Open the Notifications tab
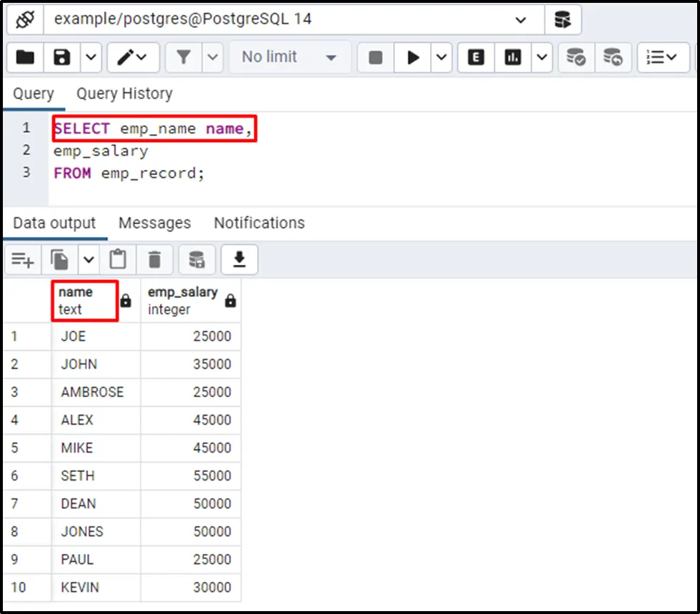Viewport: 700px width, 614px height. (x=259, y=223)
